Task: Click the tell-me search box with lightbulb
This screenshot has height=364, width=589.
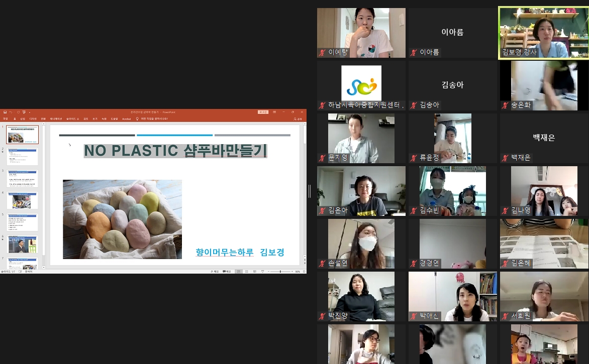Action: pyautogui.click(x=152, y=119)
